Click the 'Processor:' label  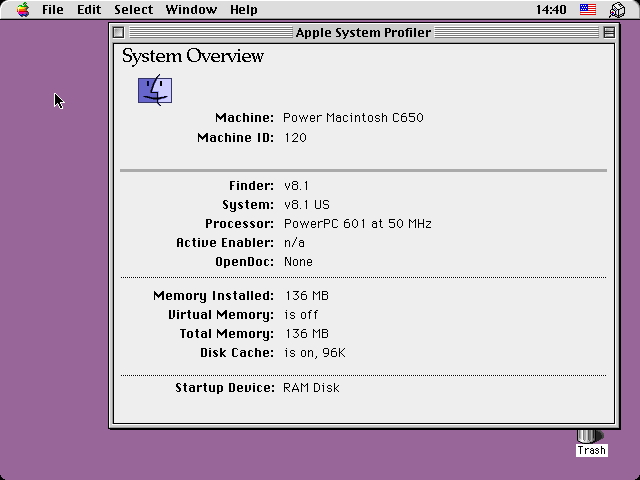point(240,224)
